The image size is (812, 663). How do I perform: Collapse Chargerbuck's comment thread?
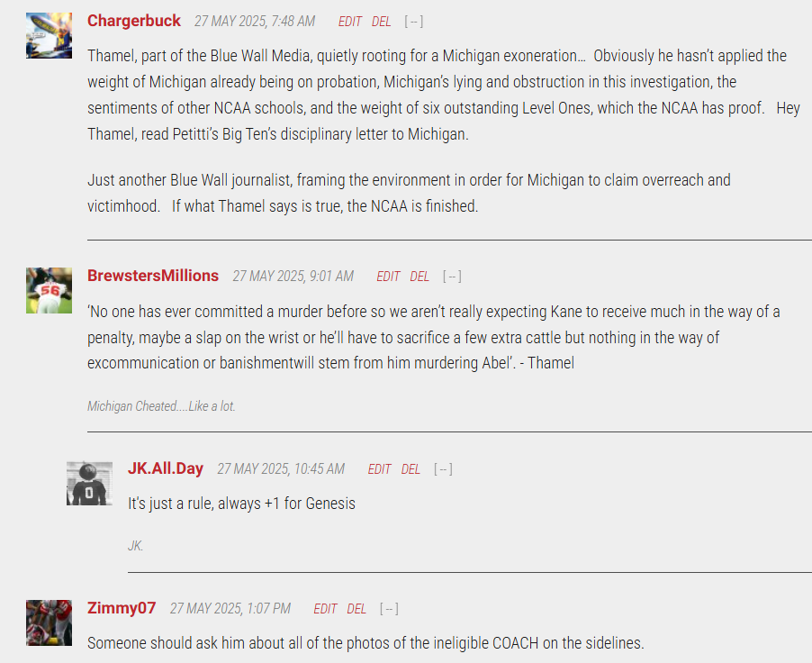[x=414, y=22]
